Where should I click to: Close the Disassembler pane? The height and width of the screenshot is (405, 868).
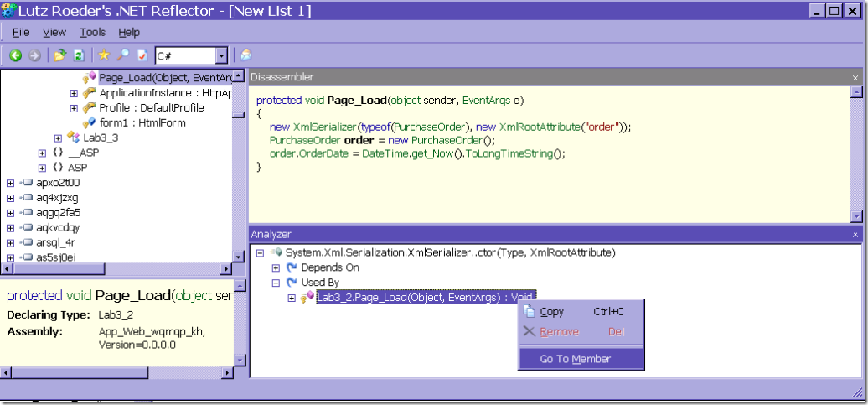(855, 78)
